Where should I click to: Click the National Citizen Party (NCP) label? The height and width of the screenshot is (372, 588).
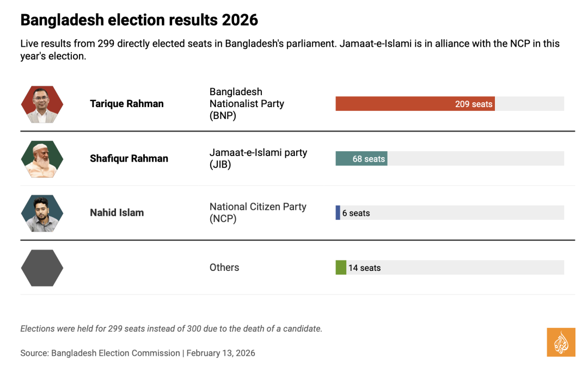(258, 213)
